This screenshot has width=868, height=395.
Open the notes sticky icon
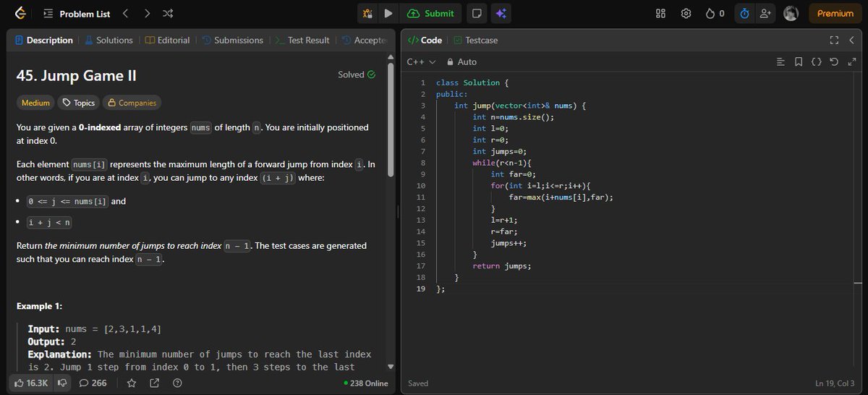tap(476, 13)
